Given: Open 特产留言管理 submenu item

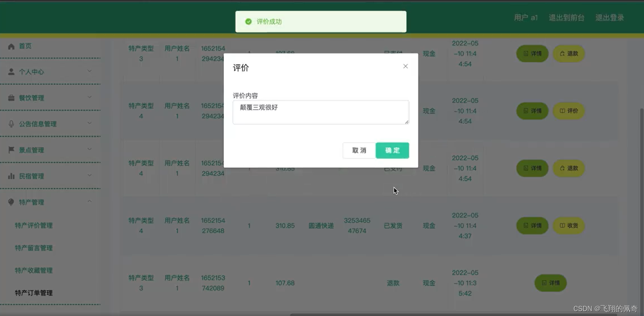Looking at the screenshot, I should (x=34, y=248).
